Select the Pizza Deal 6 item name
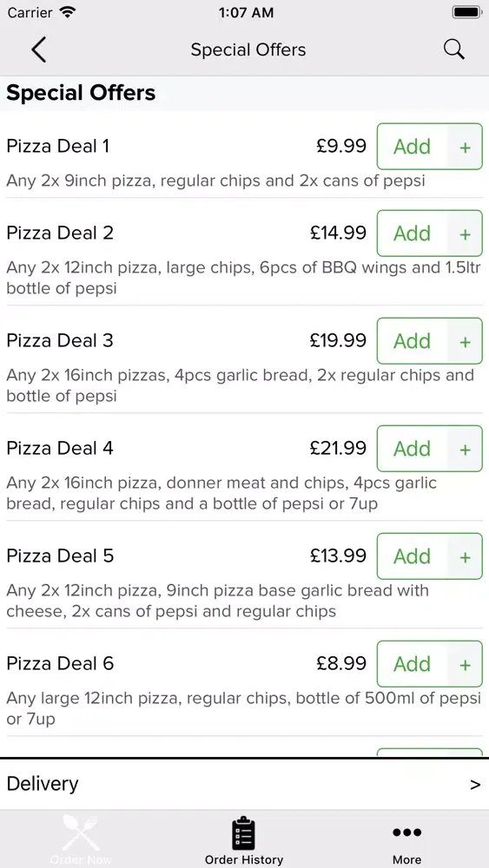The height and width of the screenshot is (868, 489). [60, 663]
